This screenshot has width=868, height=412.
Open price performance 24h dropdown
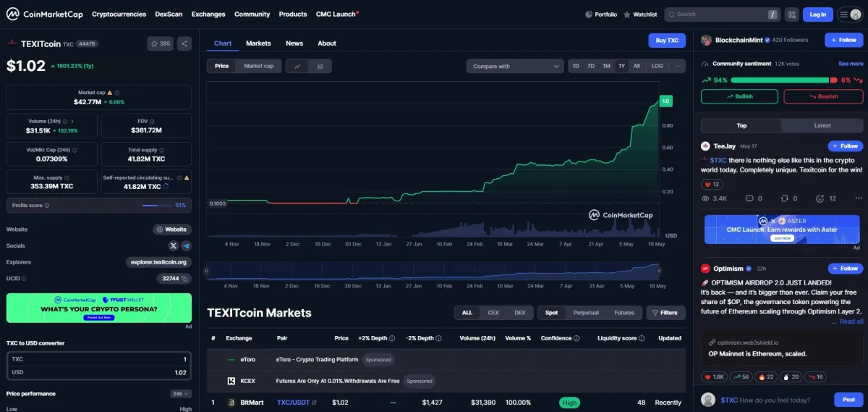pyautogui.click(x=180, y=394)
